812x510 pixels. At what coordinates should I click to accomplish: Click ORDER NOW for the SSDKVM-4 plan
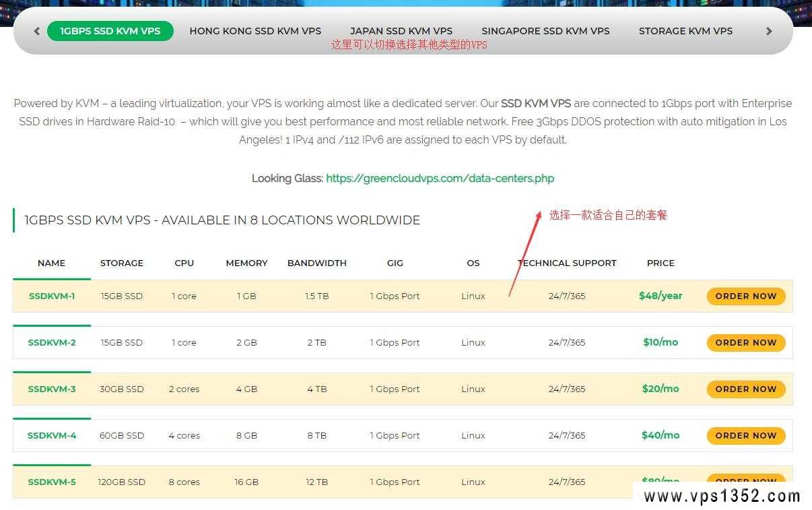pyautogui.click(x=746, y=435)
